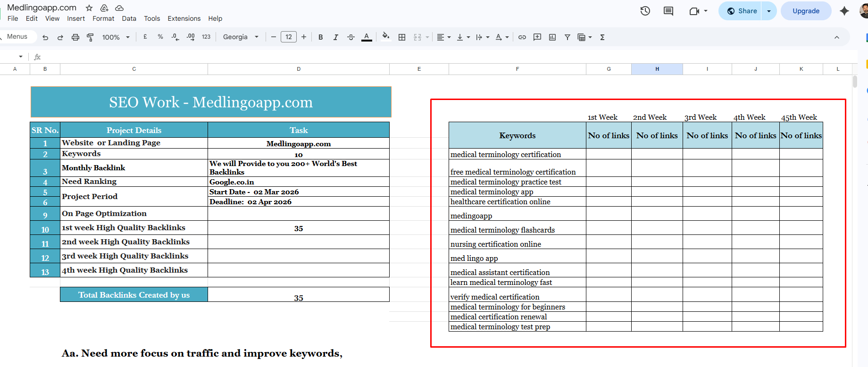The height and width of the screenshot is (367, 868).
Task: Open the Extensions menu
Action: (184, 18)
